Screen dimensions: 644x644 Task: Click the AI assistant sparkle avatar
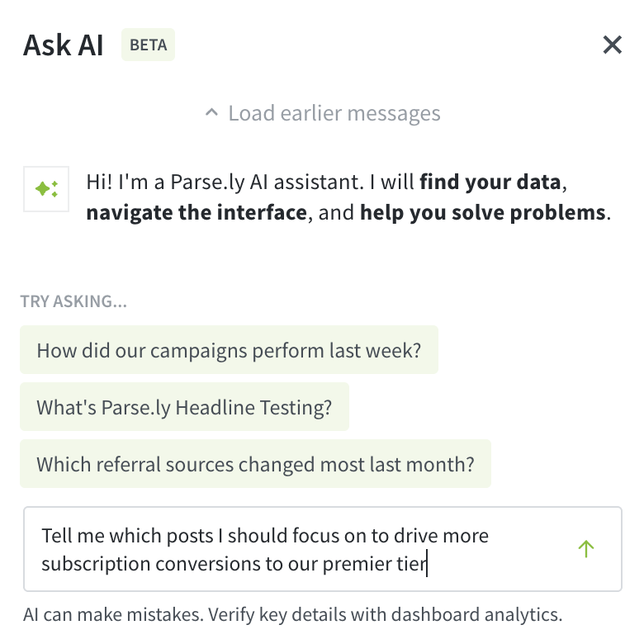click(x=46, y=189)
